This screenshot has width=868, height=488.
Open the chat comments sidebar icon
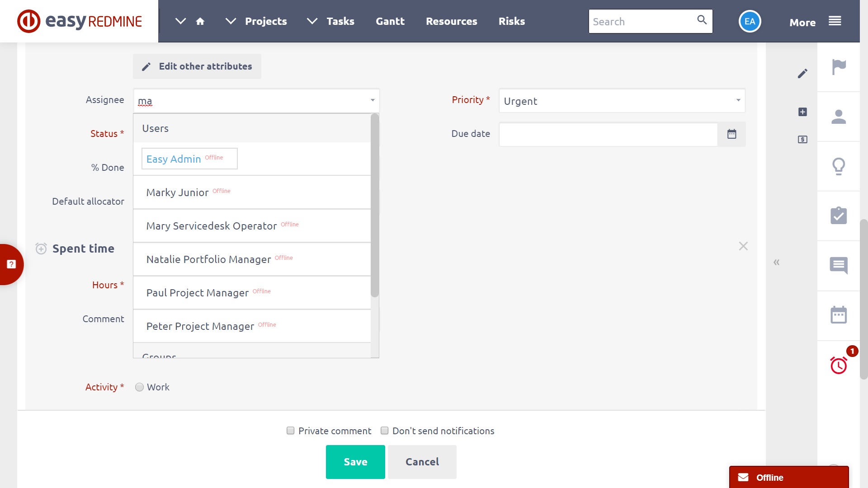click(x=839, y=265)
